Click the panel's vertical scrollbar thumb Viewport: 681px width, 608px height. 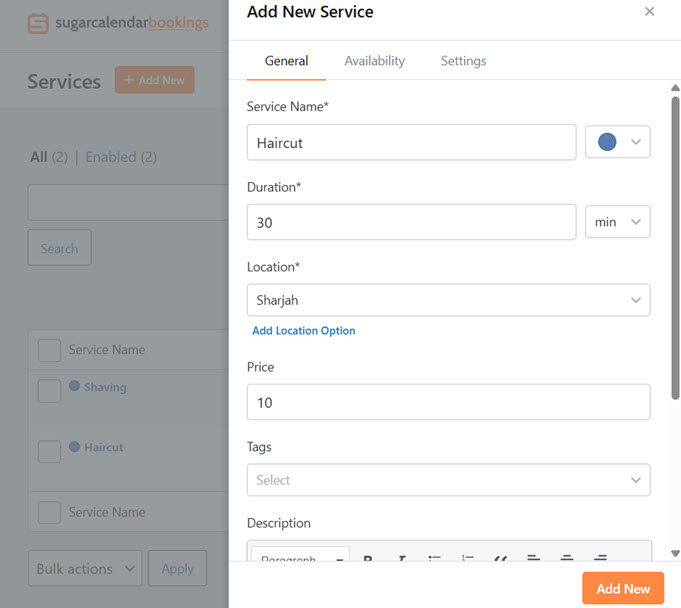(x=675, y=248)
